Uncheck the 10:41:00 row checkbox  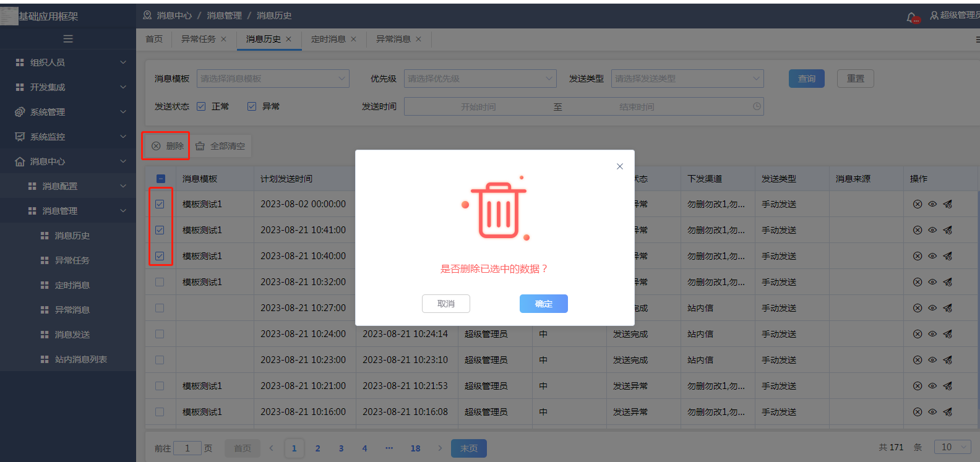pyautogui.click(x=160, y=230)
